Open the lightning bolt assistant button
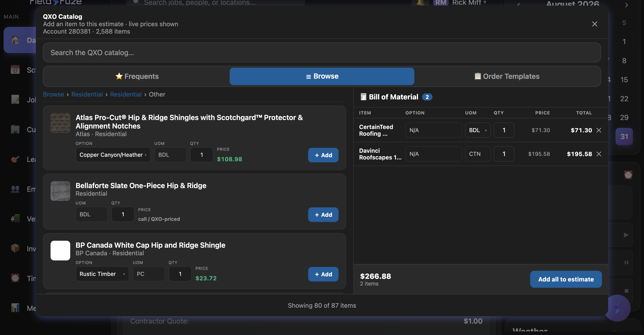The height and width of the screenshot is (335, 644). (617, 308)
